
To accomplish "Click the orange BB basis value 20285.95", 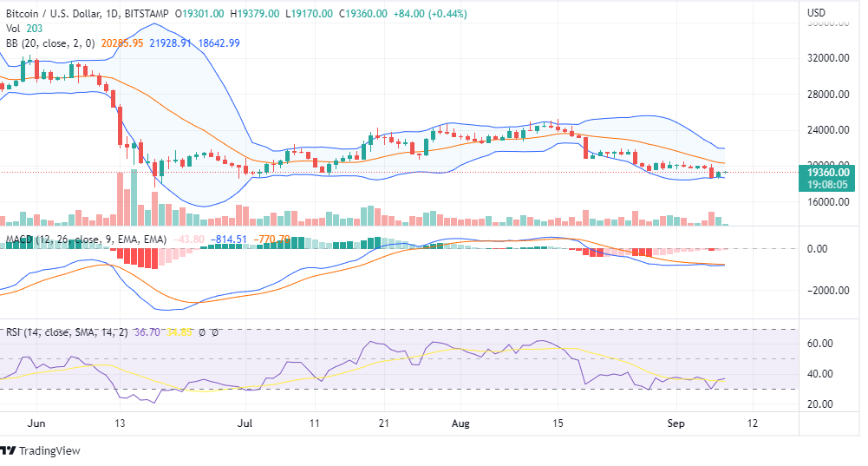I will click(x=126, y=43).
